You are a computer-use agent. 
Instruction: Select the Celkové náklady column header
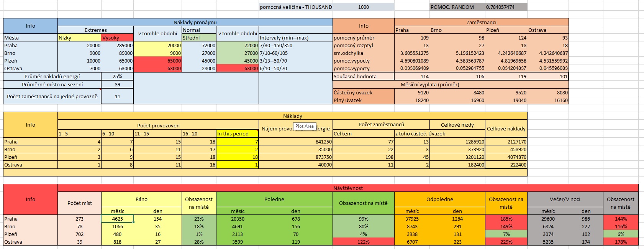click(506, 129)
